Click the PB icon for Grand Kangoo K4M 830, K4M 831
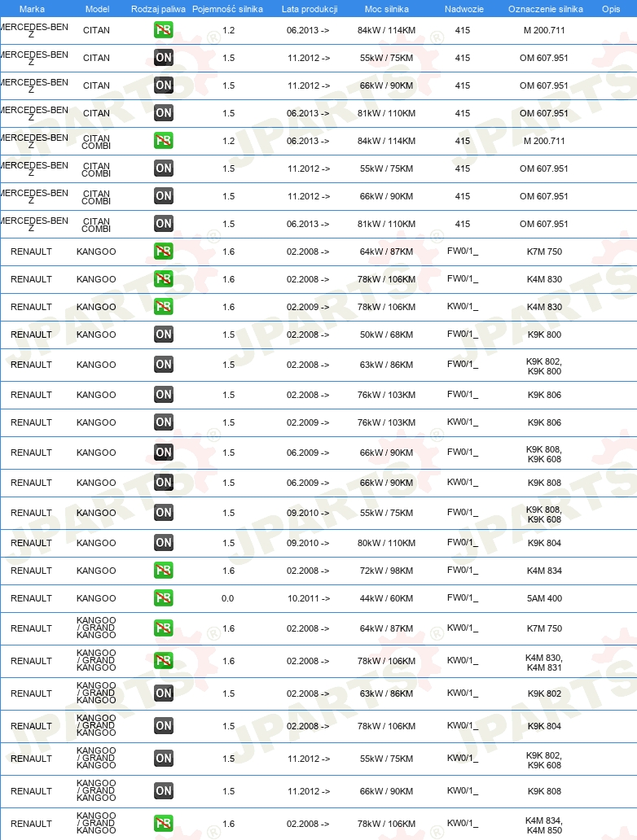Screen dimensions: 637x840 click(x=164, y=661)
